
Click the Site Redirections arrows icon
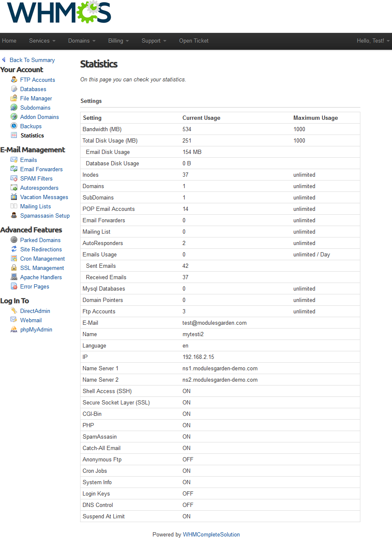(14, 249)
